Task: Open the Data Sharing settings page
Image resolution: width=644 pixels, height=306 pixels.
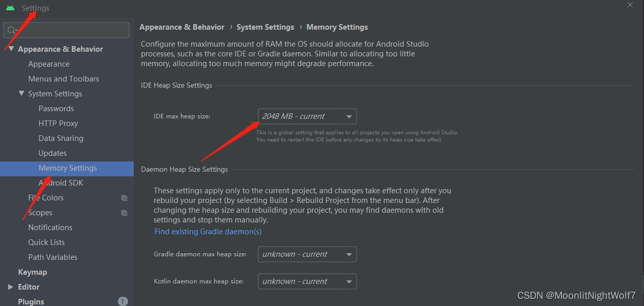Action: coord(60,138)
